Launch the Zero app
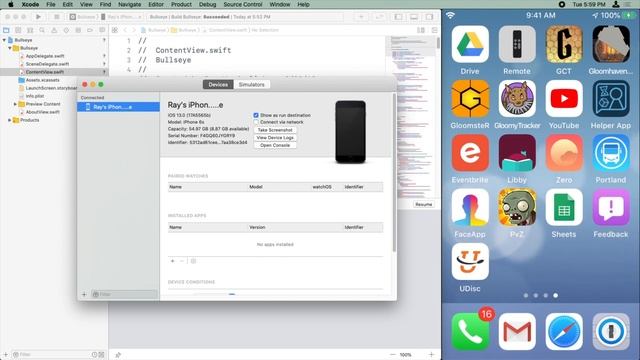The width and height of the screenshot is (640, 360). (564, 153)
